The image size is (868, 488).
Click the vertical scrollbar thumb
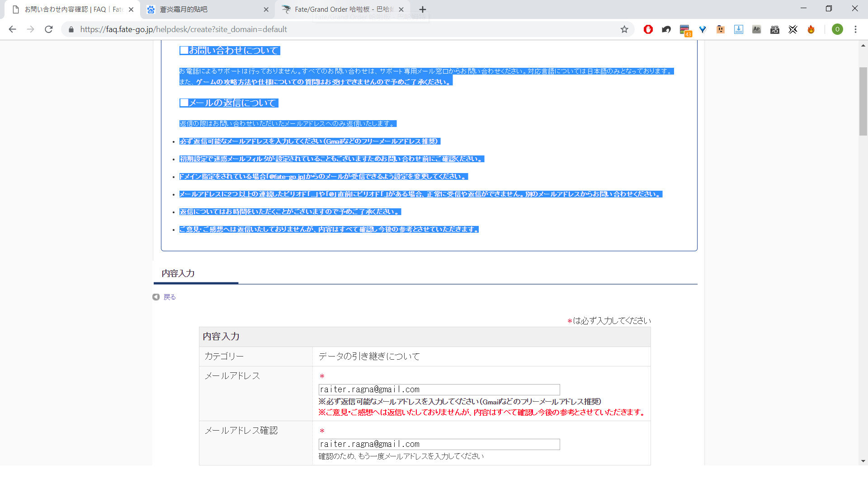tap(863, 101)
